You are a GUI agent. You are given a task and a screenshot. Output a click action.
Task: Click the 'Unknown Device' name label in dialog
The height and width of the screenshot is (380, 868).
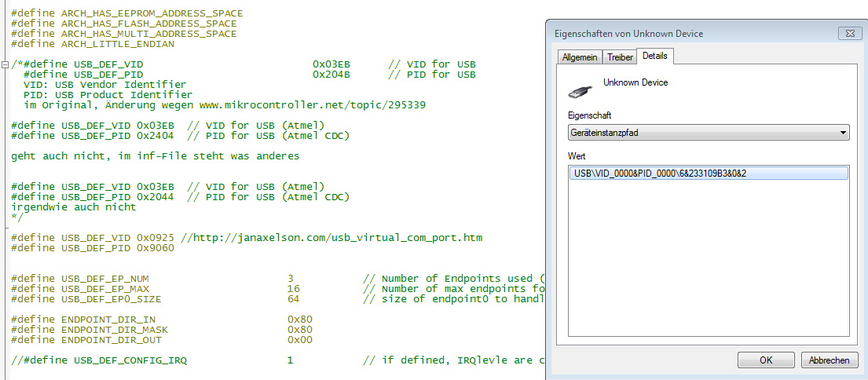(x=635, y=82)
